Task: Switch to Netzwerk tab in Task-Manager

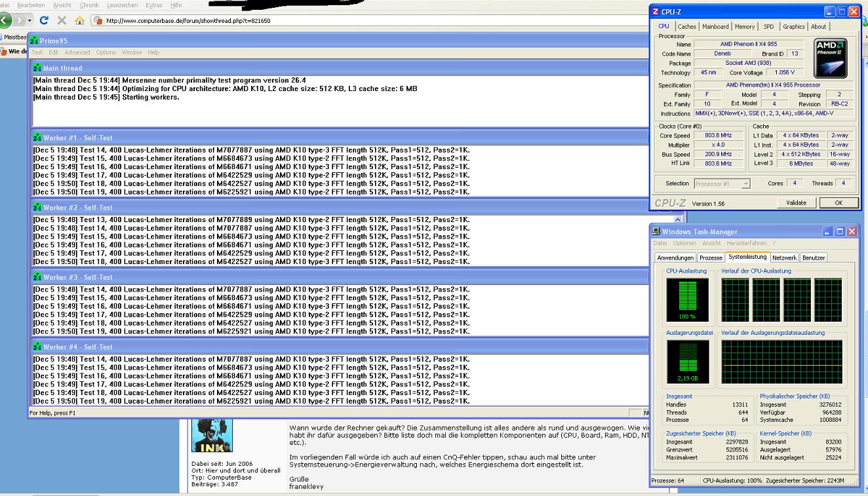Action: point(785,258)
